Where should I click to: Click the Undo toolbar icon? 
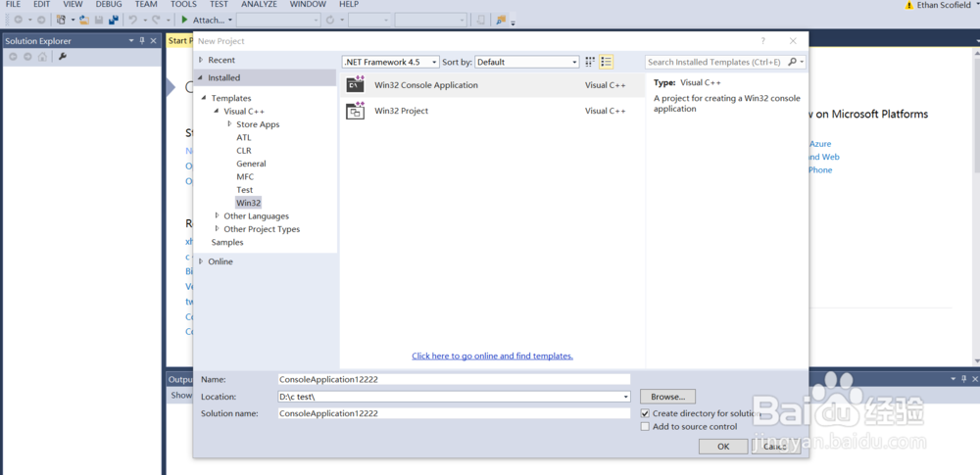[133, 20]
